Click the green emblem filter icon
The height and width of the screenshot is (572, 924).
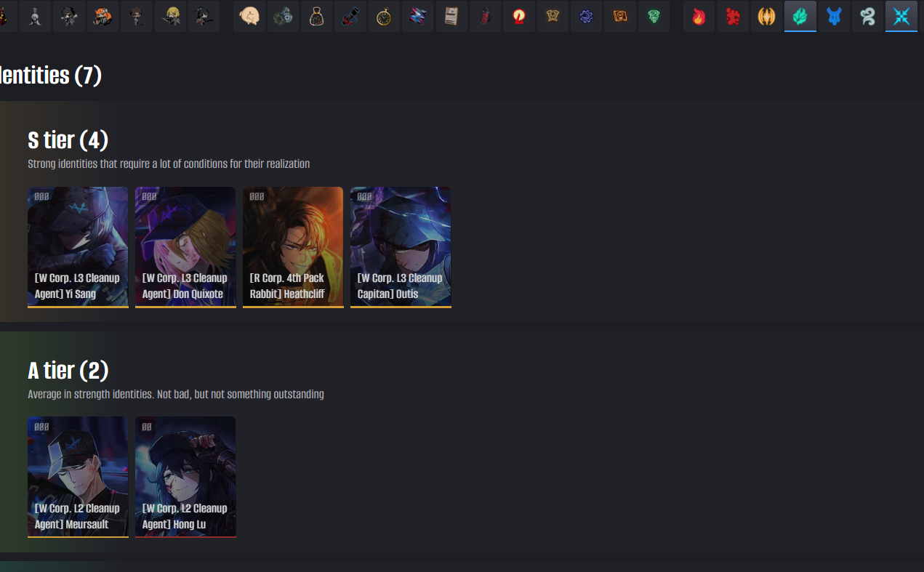coord(654,16)
